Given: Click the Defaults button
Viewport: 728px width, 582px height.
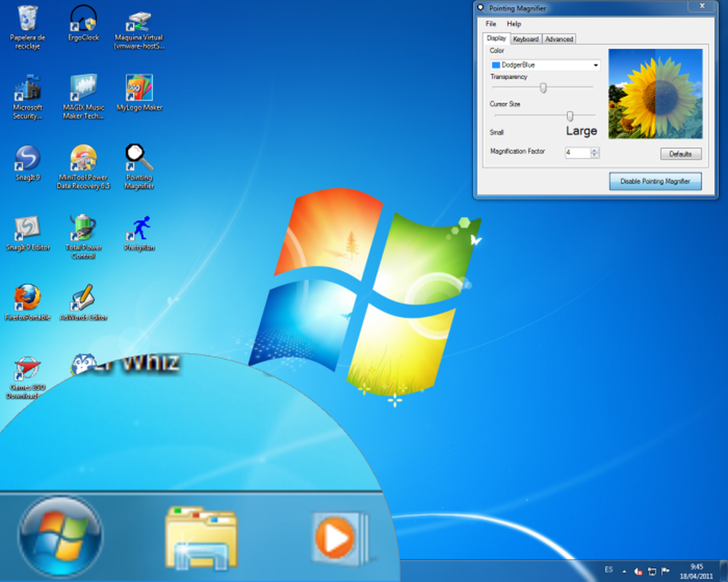Looking at the screenshot, I should [679, 153].
